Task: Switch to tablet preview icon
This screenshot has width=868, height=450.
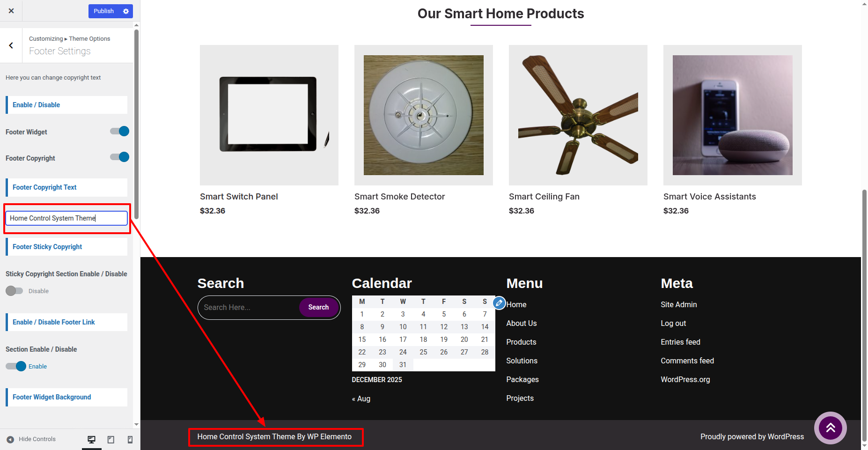Action: point(111,439)
